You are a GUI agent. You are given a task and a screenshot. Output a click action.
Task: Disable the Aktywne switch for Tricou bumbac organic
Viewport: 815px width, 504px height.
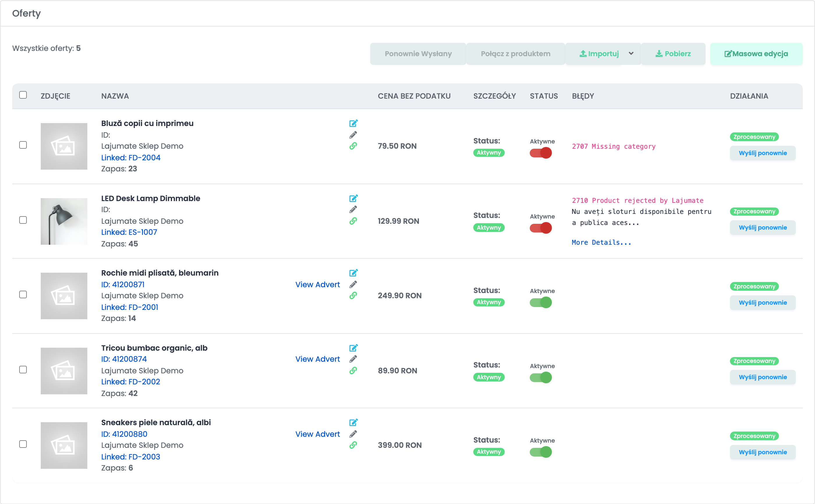(x=540, y=378)
